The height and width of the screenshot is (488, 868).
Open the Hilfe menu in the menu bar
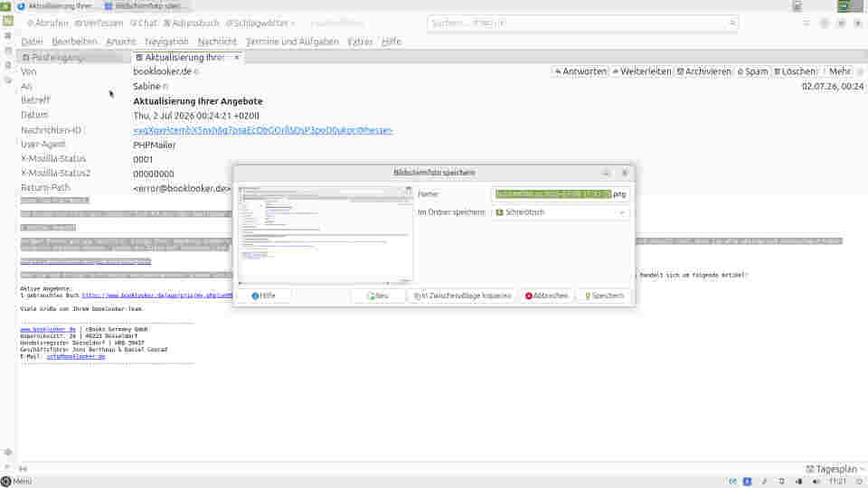coord(392,42)
